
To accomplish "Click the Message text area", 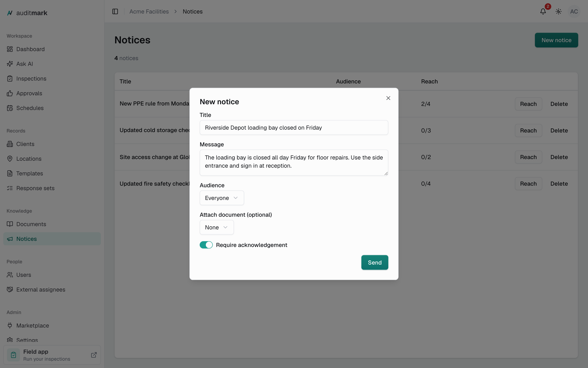I will 294,163.
